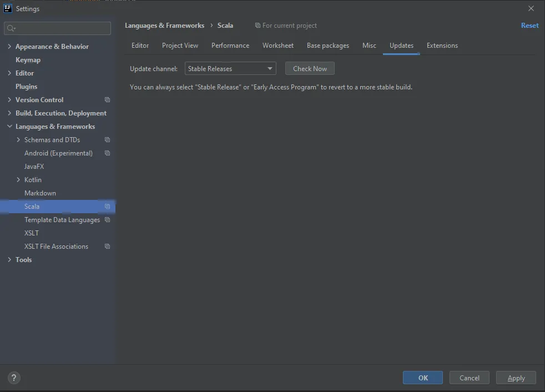Image resolution: width=545 pixels, height=392 pixels.
Task: Open the Worksheet tab
Action: pos(278,46)
